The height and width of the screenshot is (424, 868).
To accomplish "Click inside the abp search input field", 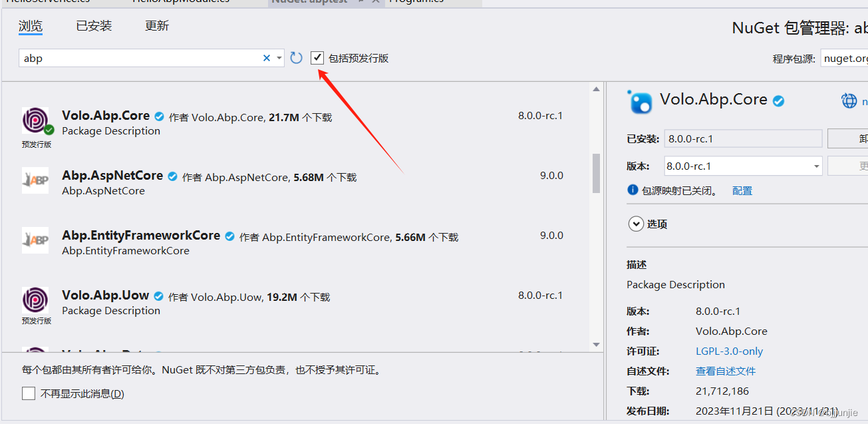I will (133, 58).
